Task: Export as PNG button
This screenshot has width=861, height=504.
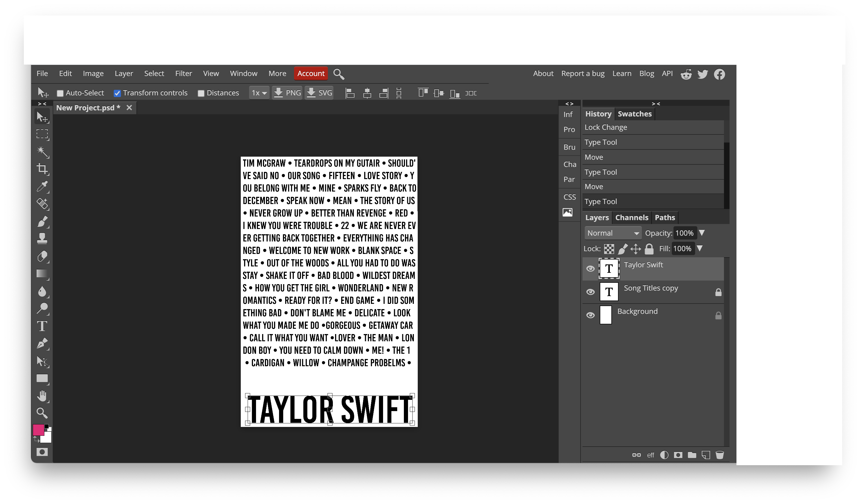Action: pos(287,93)
